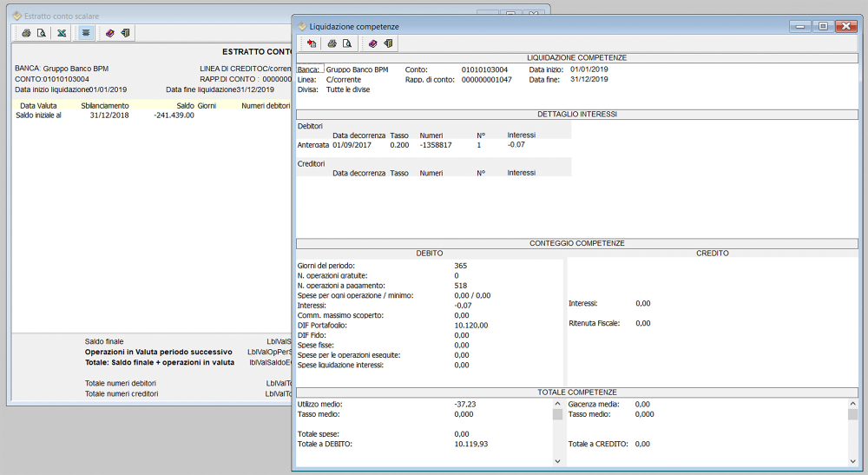This screenshot has width=868, height=475.
Task: Open help book icon in Liquidazione competenze toolbar
Action: 372,43
